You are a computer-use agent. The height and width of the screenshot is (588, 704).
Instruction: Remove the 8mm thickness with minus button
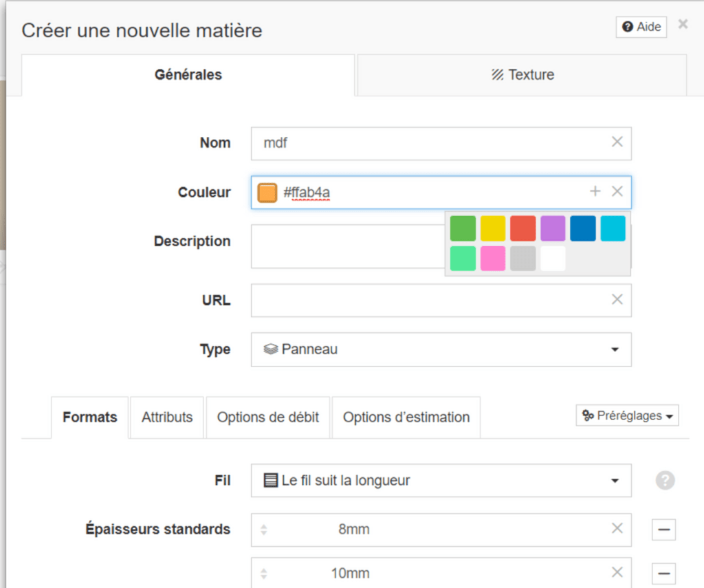click(663, 530)
